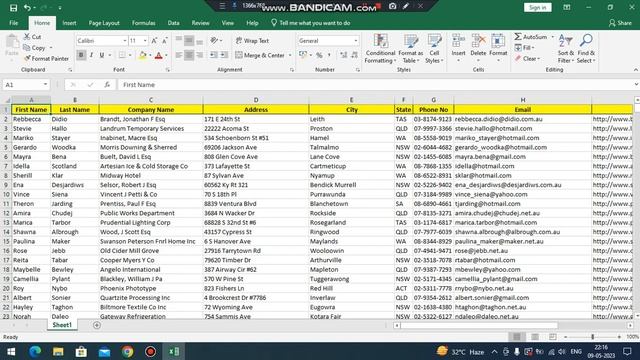The image size is (640, 360).
Task: Open the Clear dropdown in Editing
Action: tap(527, 59)
